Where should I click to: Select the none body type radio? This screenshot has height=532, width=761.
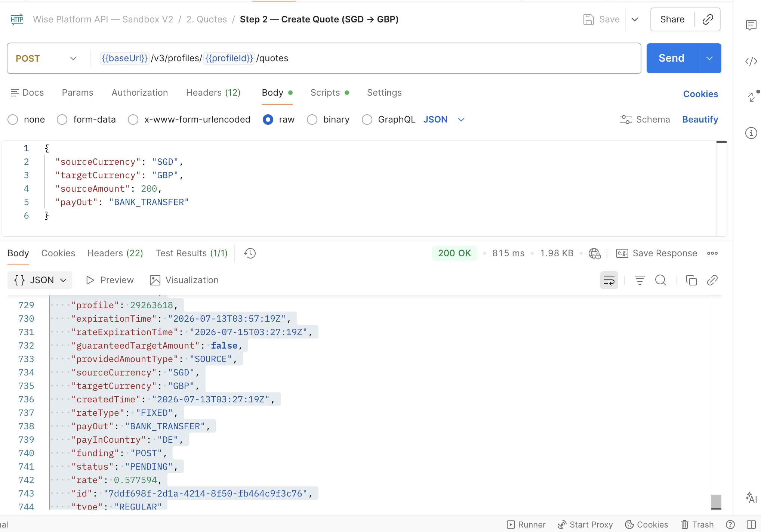pos(13,120)
